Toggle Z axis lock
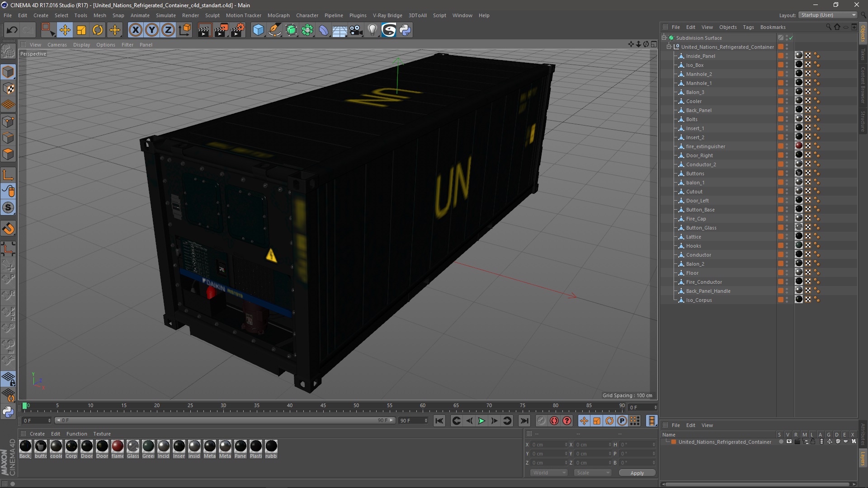 click(168, 30)
